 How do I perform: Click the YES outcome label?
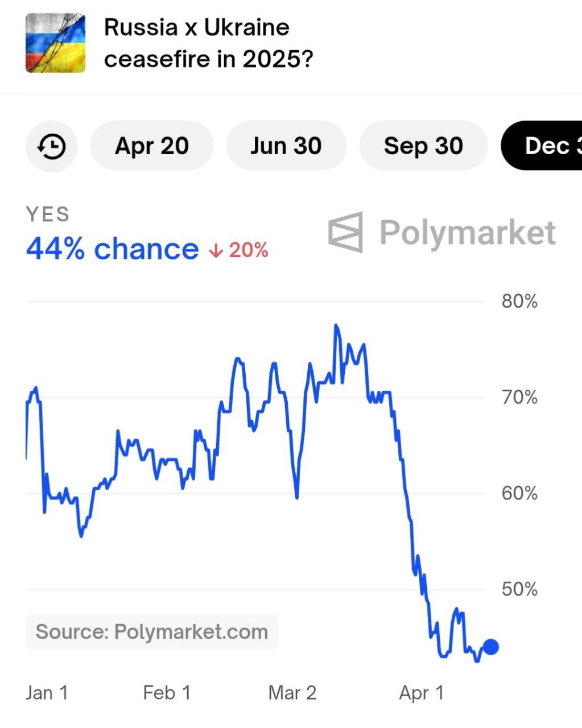pos(48,214)
